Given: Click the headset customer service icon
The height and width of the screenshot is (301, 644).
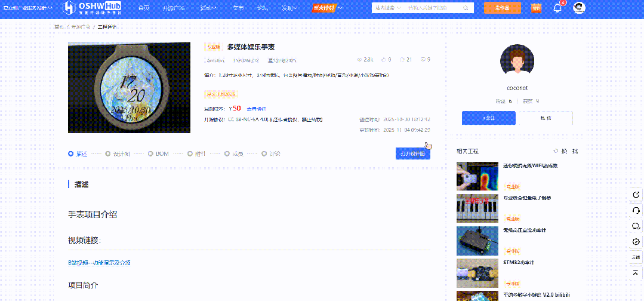Looking at the screenshot, I should [636, 210].
